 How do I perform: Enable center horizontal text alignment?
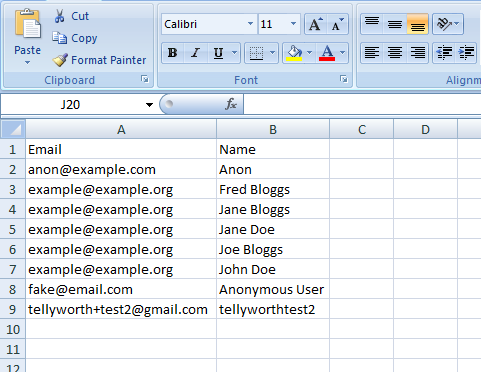(395, 53)
